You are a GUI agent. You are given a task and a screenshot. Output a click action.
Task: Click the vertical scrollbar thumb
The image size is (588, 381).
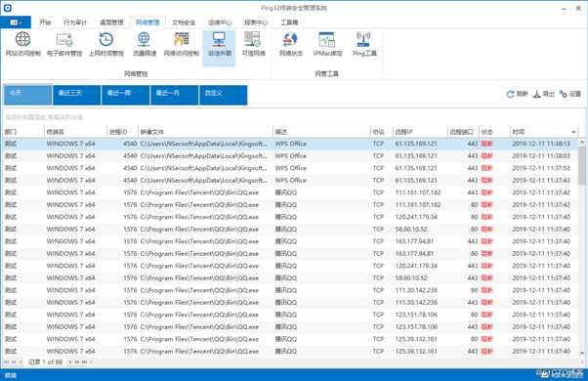click(x=582, y=165)
